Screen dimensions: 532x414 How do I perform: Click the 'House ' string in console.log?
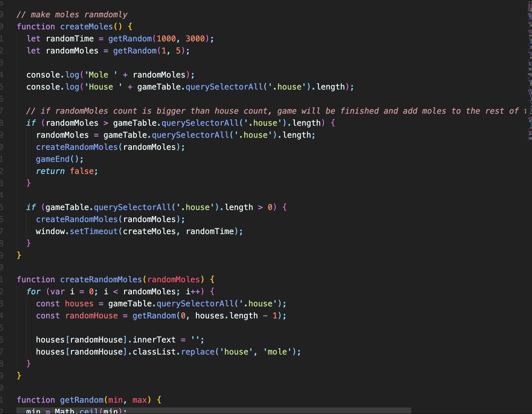coord(103,87)
